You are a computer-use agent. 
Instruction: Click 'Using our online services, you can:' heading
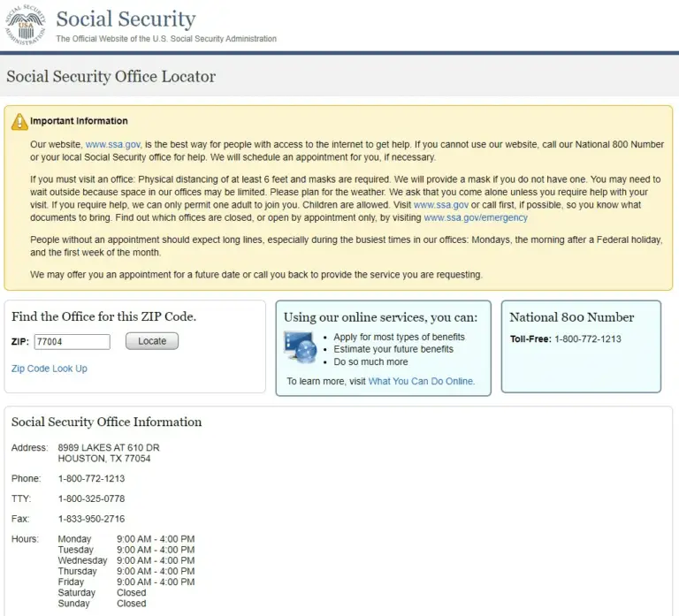(381, 317)
